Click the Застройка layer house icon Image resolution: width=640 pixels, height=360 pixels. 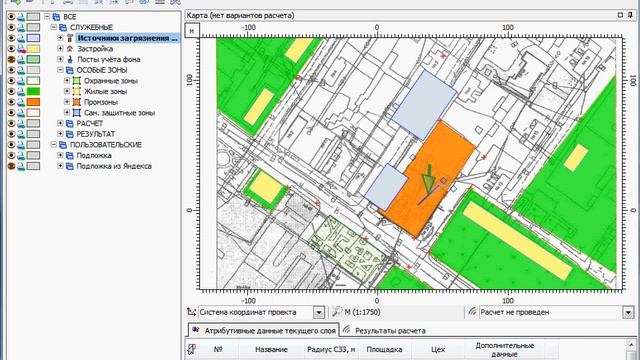tap(70, 49)
